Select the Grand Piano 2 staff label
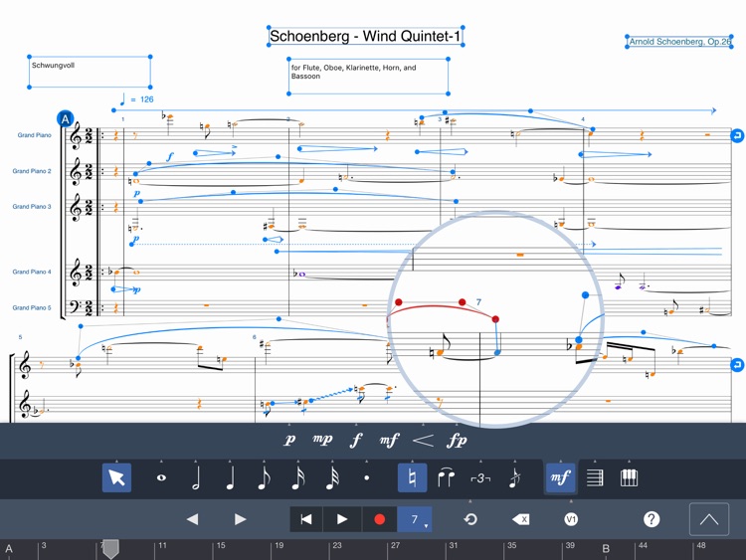Image resolution: width=746 pixels, height=560 pixels. click(x=32, y=171)
